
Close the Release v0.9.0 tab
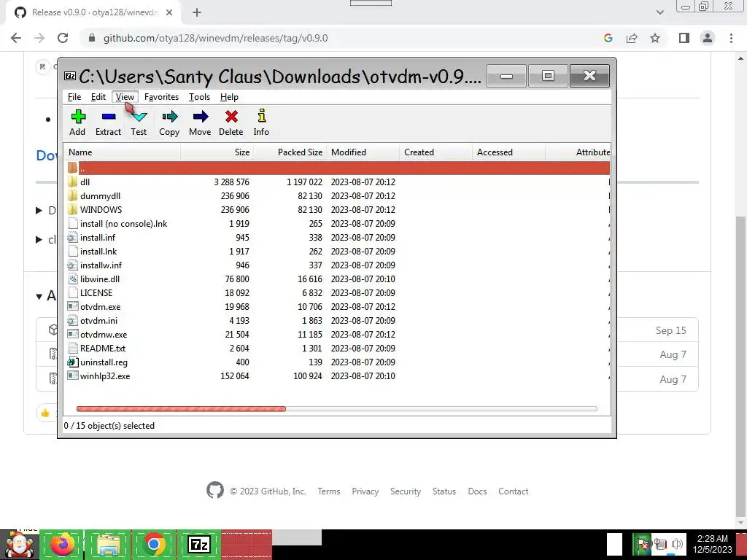pos(169,12)
